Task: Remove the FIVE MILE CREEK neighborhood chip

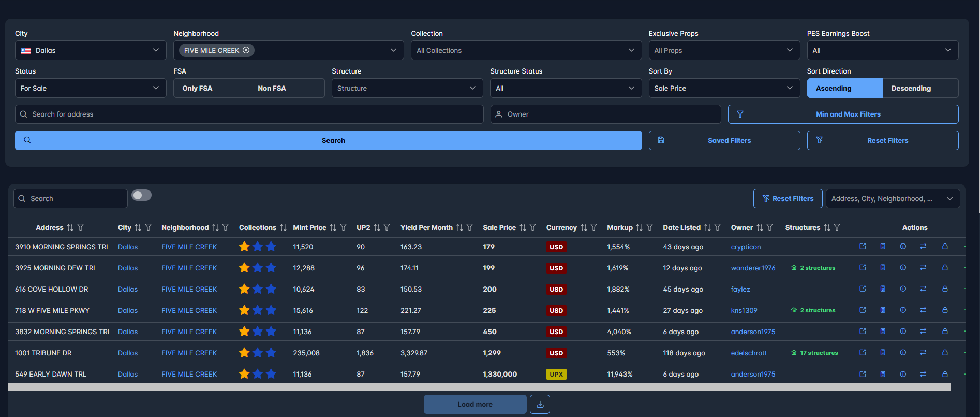Action: tap(246, 50)
